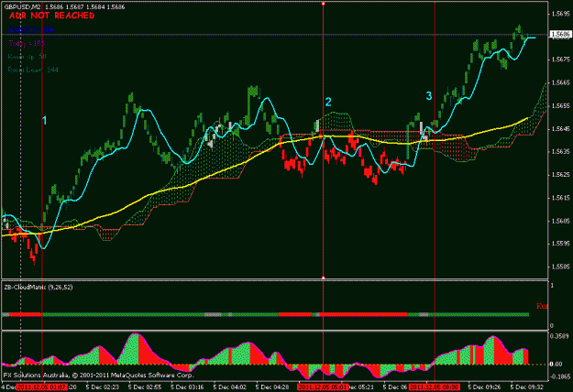Click the 1.5585 price axis label
The width and height of the screenshot is (573, 392).
tap(560, 267)
